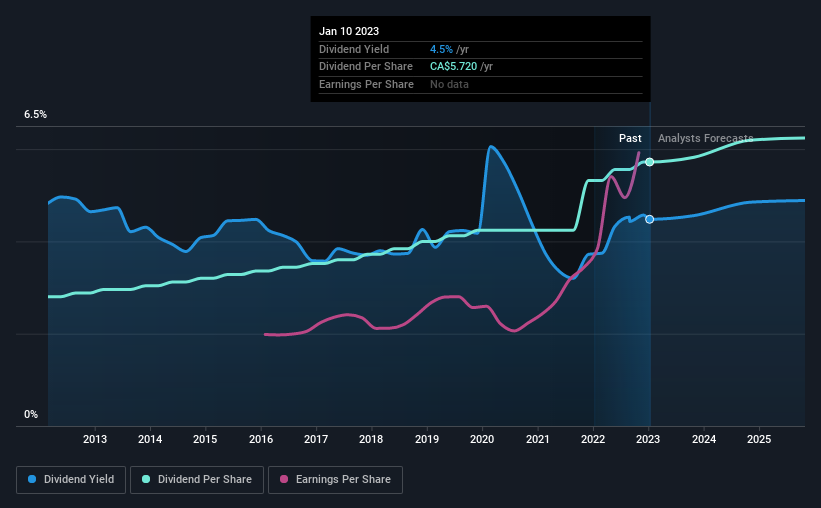Toggle the Dividend Per Share legend button
Screen dimensions: 821x508
point(197,480)
